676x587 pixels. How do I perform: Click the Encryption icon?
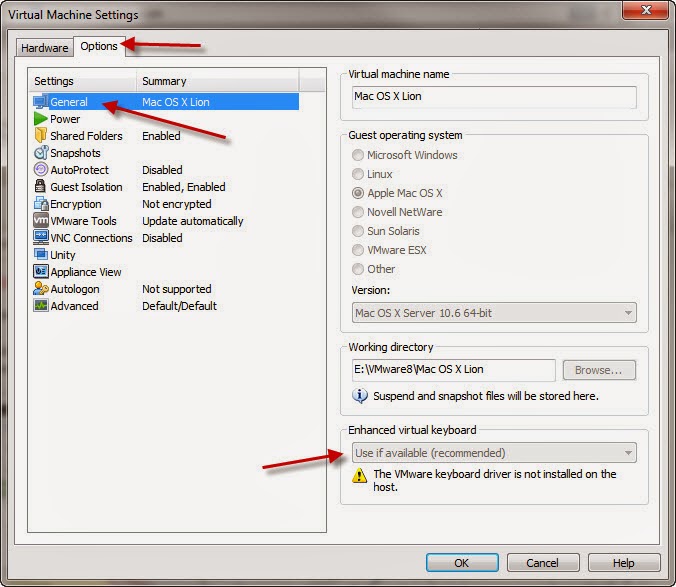pos(41,203)
